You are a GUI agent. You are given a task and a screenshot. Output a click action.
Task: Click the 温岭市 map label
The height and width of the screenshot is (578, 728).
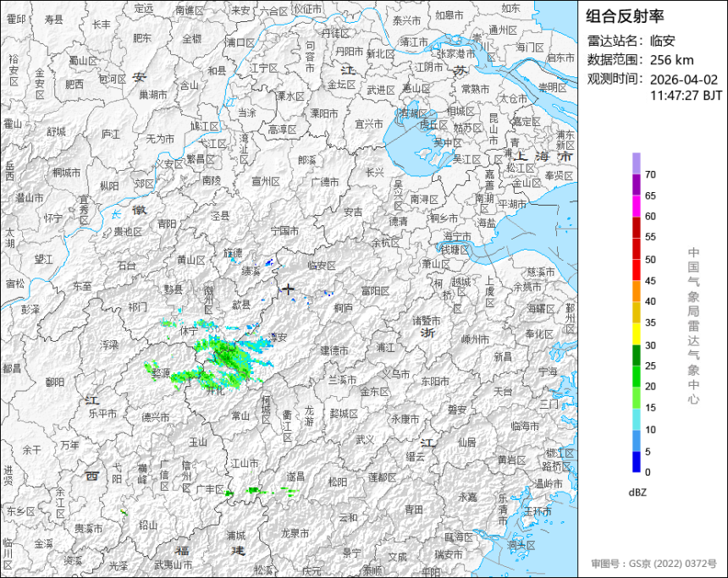[549, 484]
